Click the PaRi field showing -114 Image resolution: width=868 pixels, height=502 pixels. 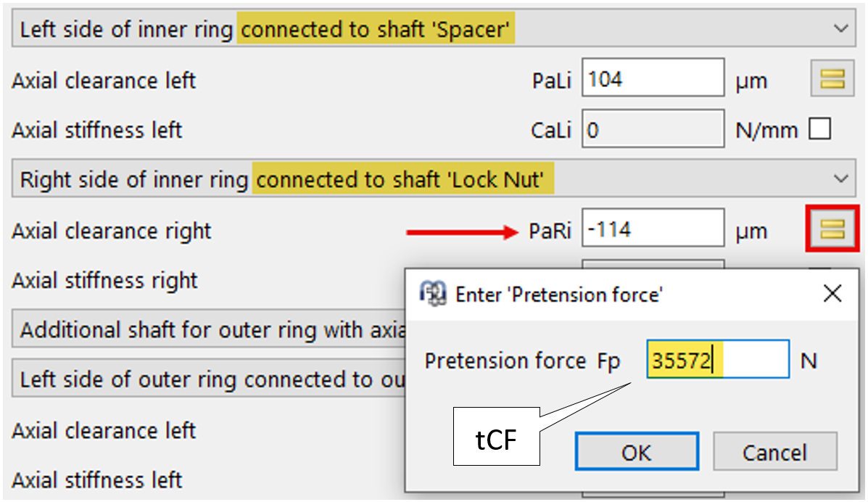pos(653,231)
